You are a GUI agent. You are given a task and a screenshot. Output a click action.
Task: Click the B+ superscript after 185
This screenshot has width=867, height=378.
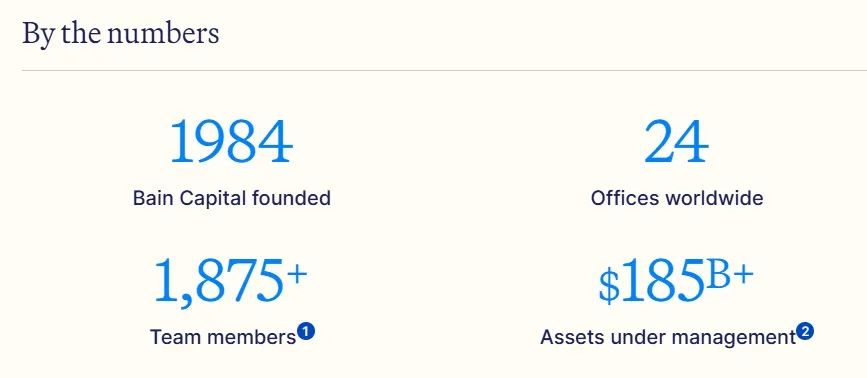(x=730, y=275)
